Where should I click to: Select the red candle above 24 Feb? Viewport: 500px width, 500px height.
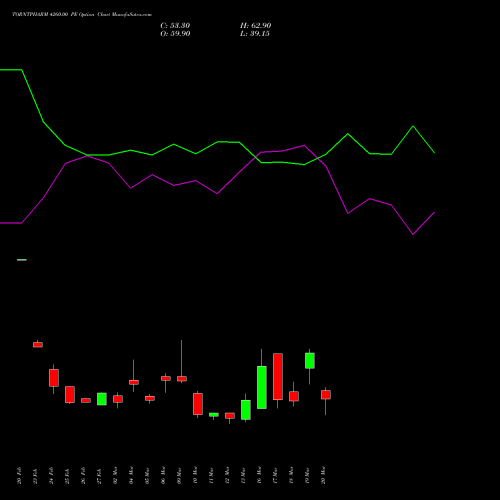tap(54, 378)
